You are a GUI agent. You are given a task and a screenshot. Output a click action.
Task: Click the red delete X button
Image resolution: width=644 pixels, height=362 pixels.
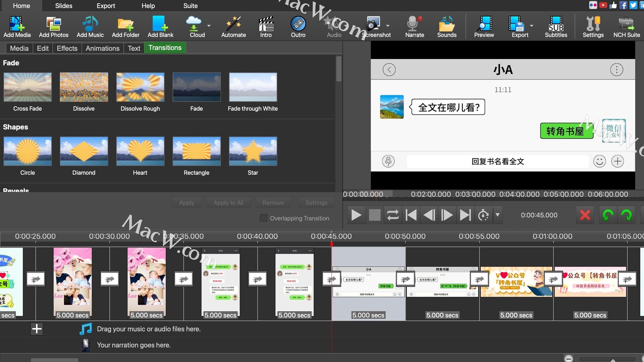pos(585,215)
